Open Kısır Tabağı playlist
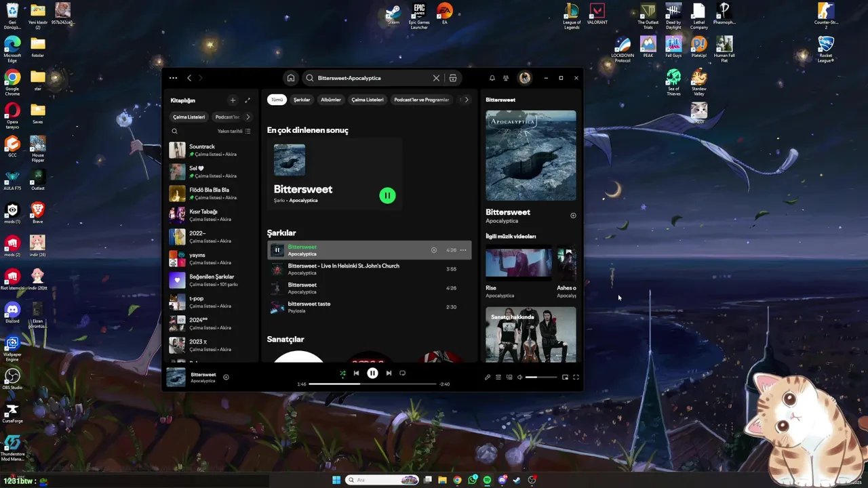This screenshot has width=868, height=488. (211, 215)
